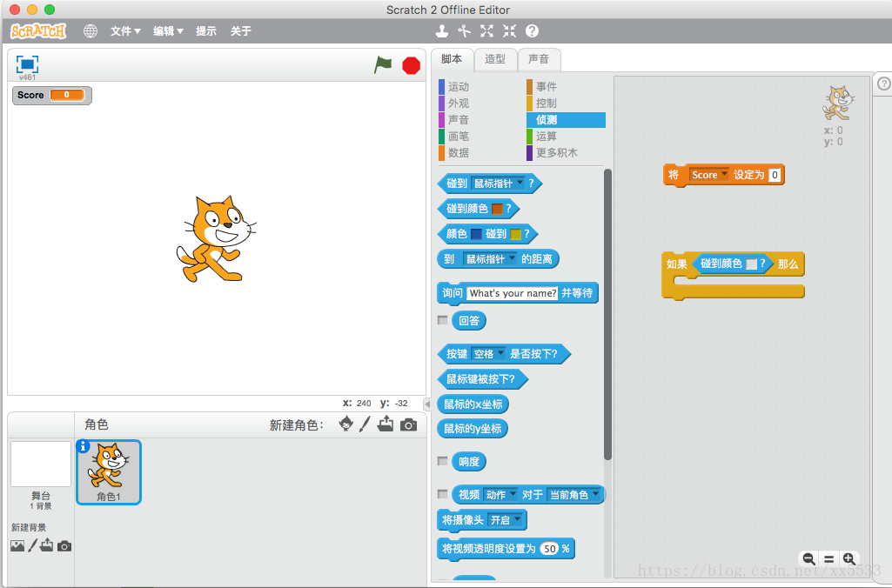The image size is (892, 588).
Task: Collapse the stage with the small arrow
Action: [x=427, y=404]
